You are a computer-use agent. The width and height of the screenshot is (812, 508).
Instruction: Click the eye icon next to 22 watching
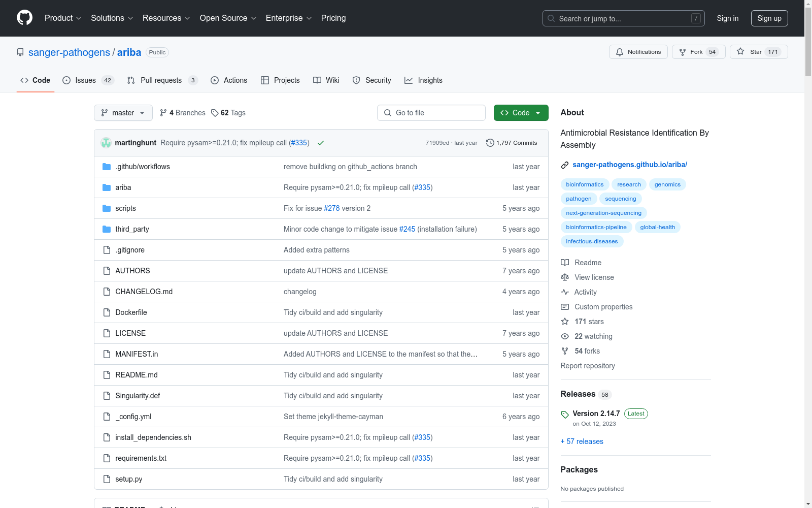[565, 336]
